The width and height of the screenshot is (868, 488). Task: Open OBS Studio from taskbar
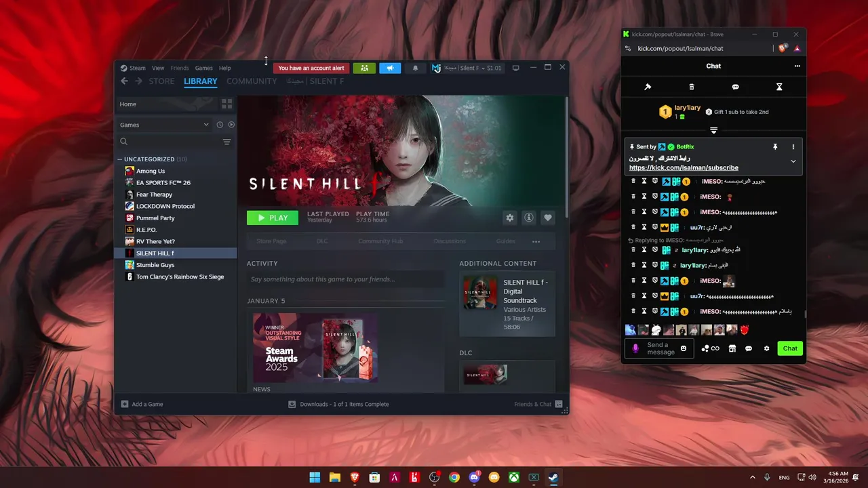point(435,477)
